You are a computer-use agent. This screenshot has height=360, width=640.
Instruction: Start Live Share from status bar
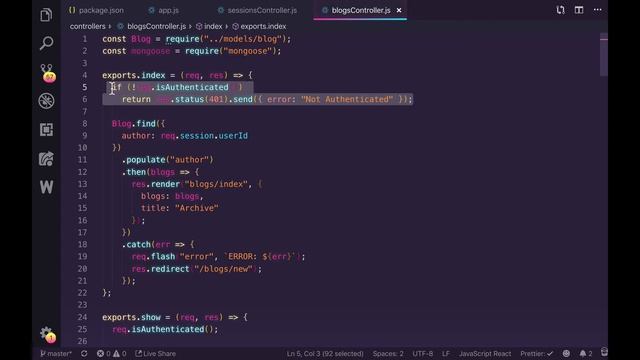point(155,353)
